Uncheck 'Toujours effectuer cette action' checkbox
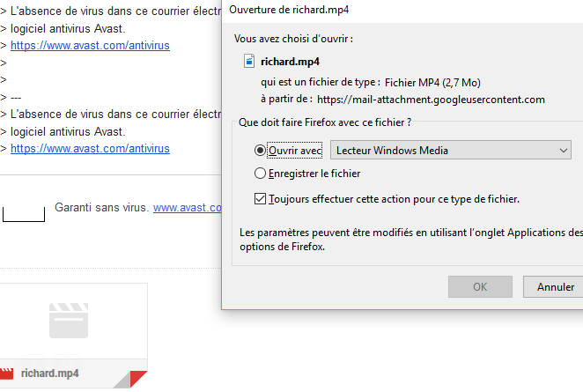583x392 pixels. click(260, 199)
